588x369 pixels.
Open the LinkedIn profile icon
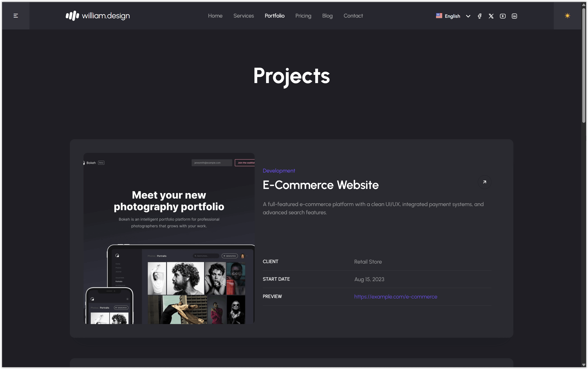(x=514, y=16)
